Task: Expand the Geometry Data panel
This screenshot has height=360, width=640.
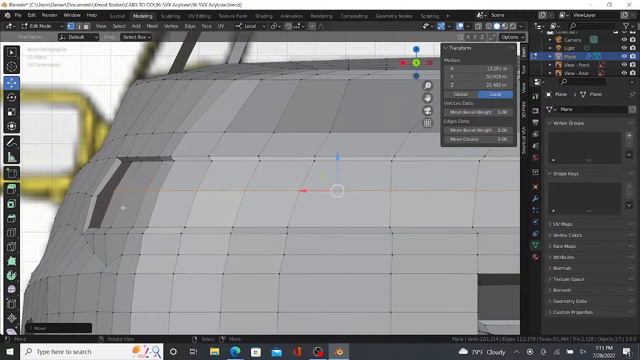Action: click(x=549, y=301)
